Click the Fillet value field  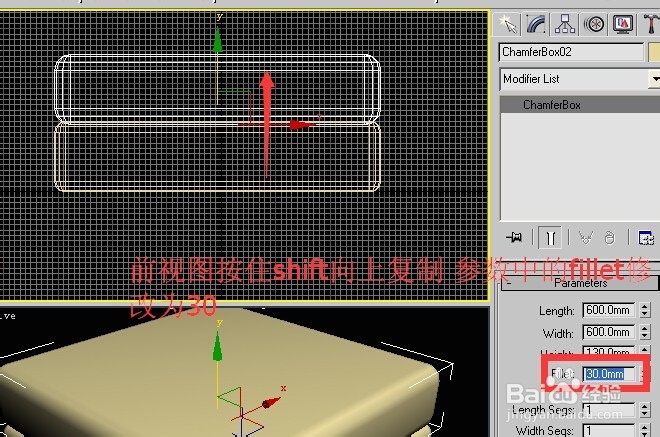pos(609,374)
